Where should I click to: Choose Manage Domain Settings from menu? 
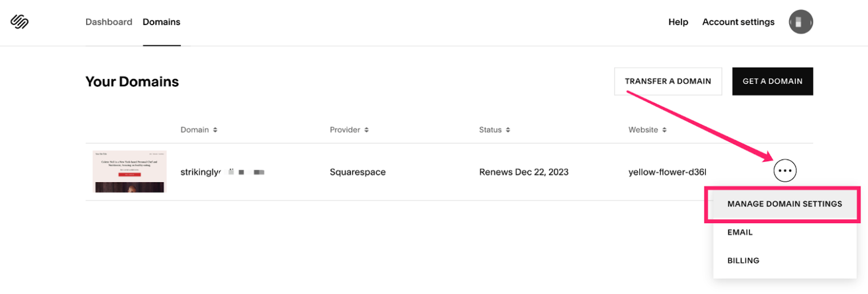tap(784, 204)
